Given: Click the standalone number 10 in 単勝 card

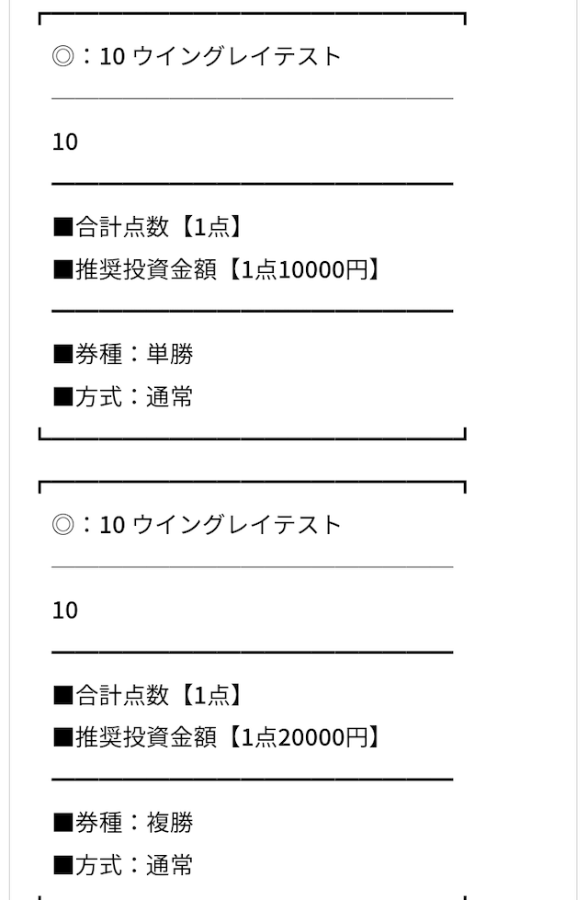Looking at the screenshot, I should click(65, 142).
